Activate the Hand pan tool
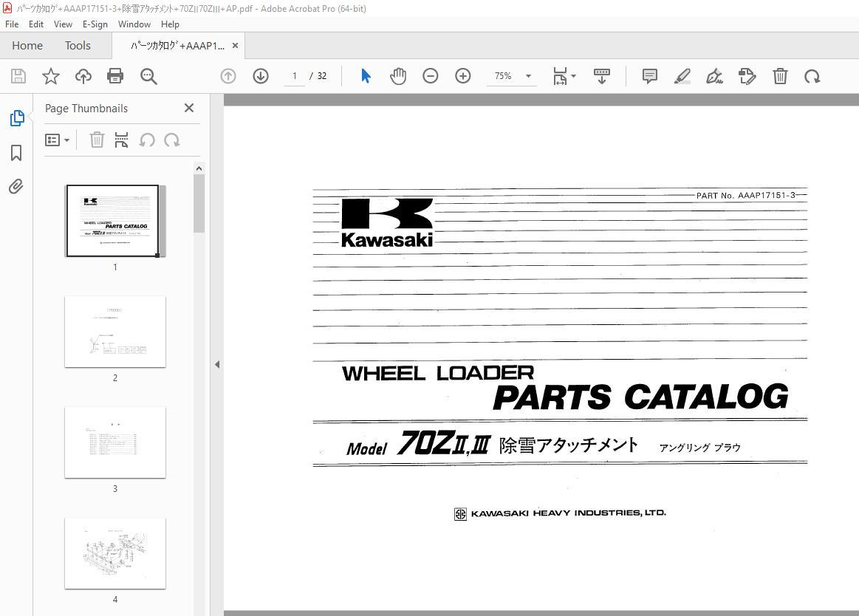 point(398,76)
